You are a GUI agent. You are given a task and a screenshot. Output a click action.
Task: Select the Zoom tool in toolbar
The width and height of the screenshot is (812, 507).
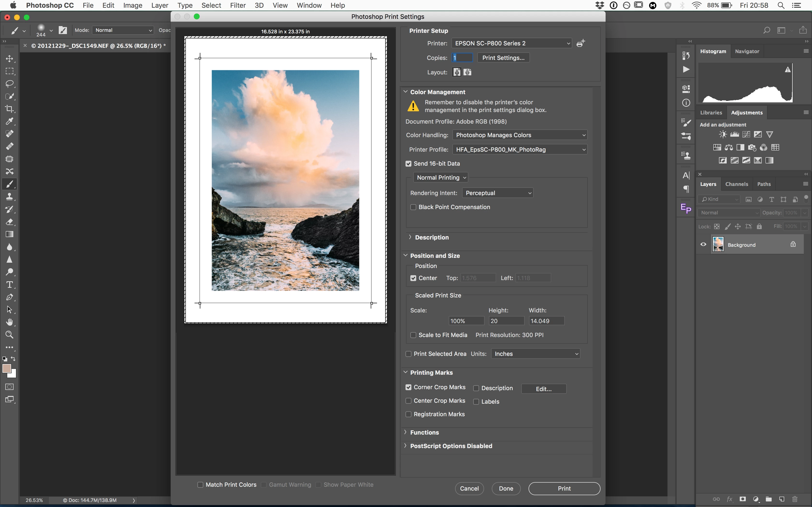(x=9, y=335)
